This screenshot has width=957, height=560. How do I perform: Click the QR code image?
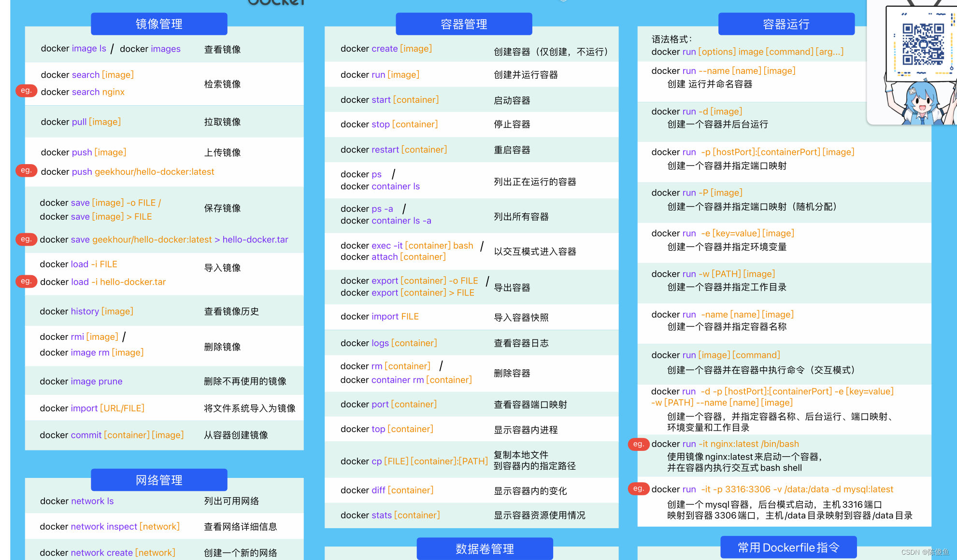coord(923,44)
